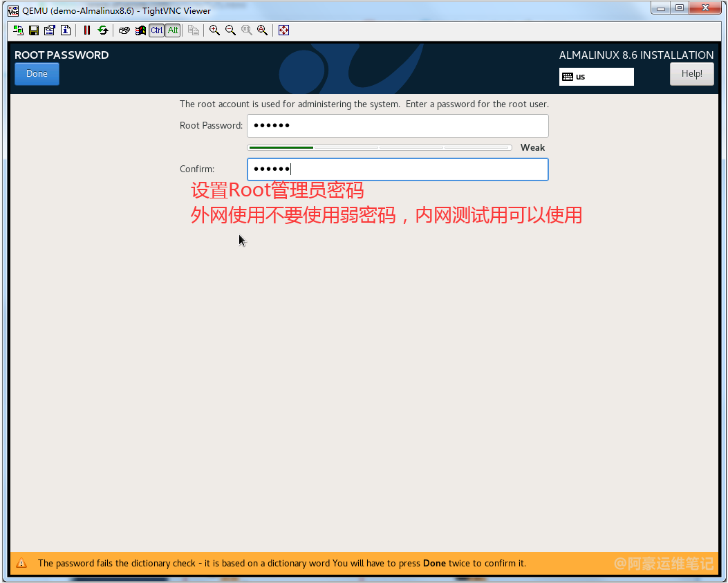The image size is (728, 583).
Task: Show Connection Info toolbar icon
Action: [x=66, y=30]
